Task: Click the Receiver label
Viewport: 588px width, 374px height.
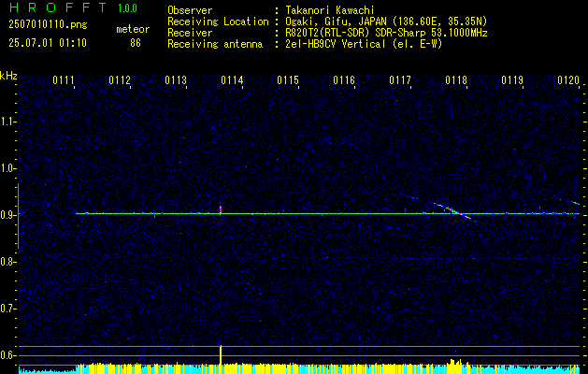Action: 190,33
